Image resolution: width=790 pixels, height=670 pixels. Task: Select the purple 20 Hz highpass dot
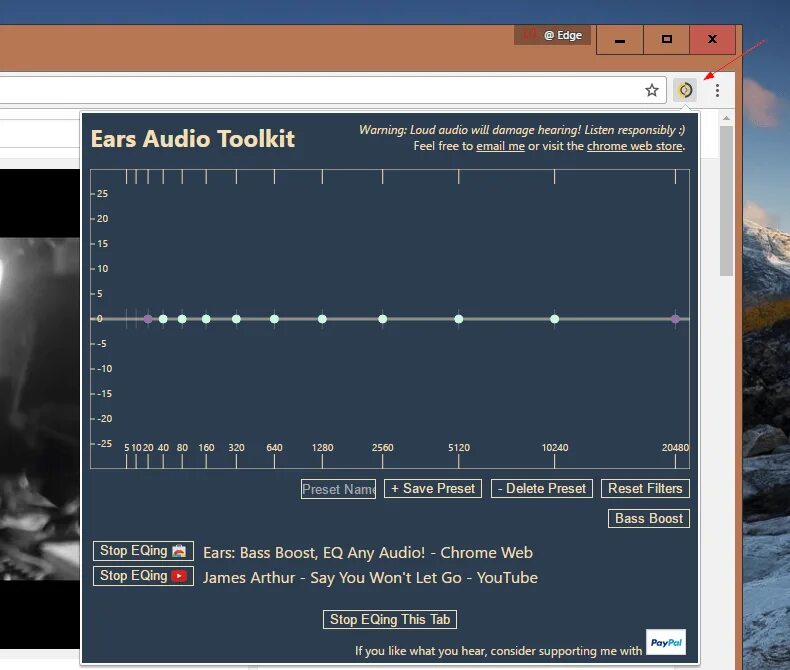[148, 319]
